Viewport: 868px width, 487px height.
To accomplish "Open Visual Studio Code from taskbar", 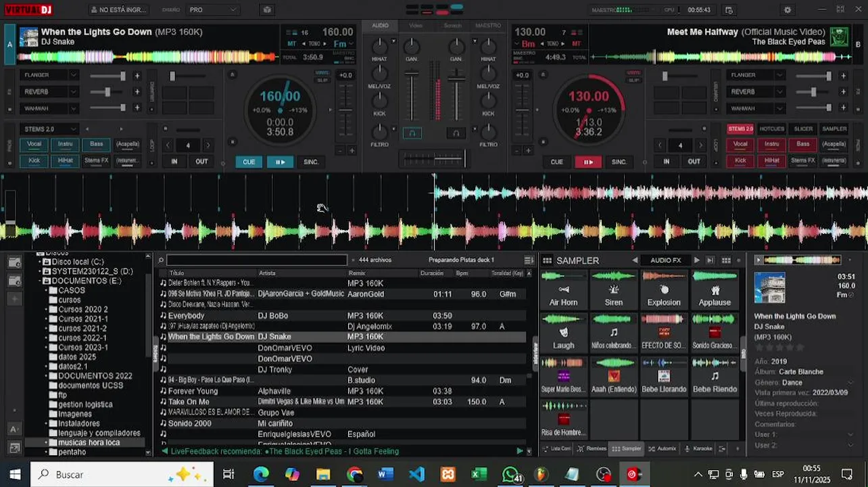I will pyautogui.click(x=417, y=474).
